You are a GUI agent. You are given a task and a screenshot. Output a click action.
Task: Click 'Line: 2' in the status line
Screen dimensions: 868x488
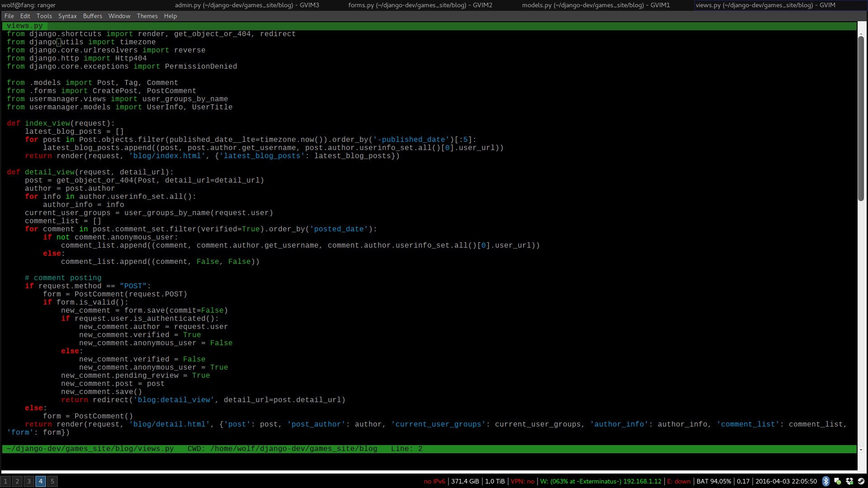tap(406, 449)
